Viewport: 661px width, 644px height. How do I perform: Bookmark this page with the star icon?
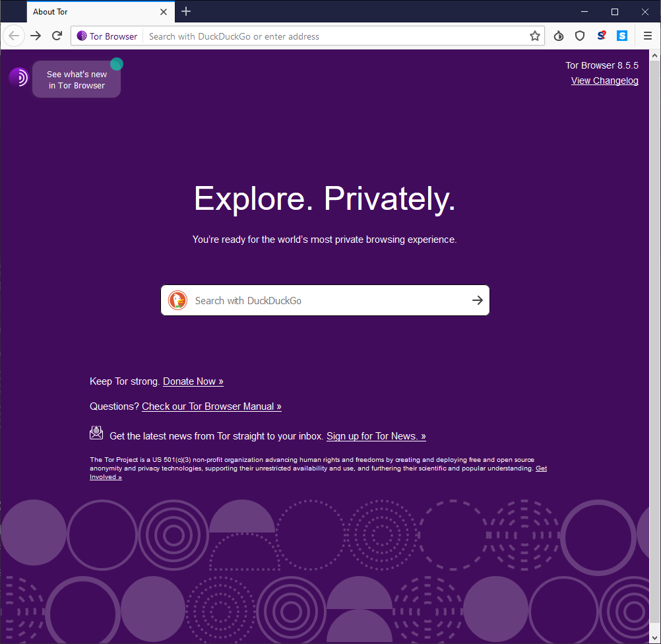(535, 36)
